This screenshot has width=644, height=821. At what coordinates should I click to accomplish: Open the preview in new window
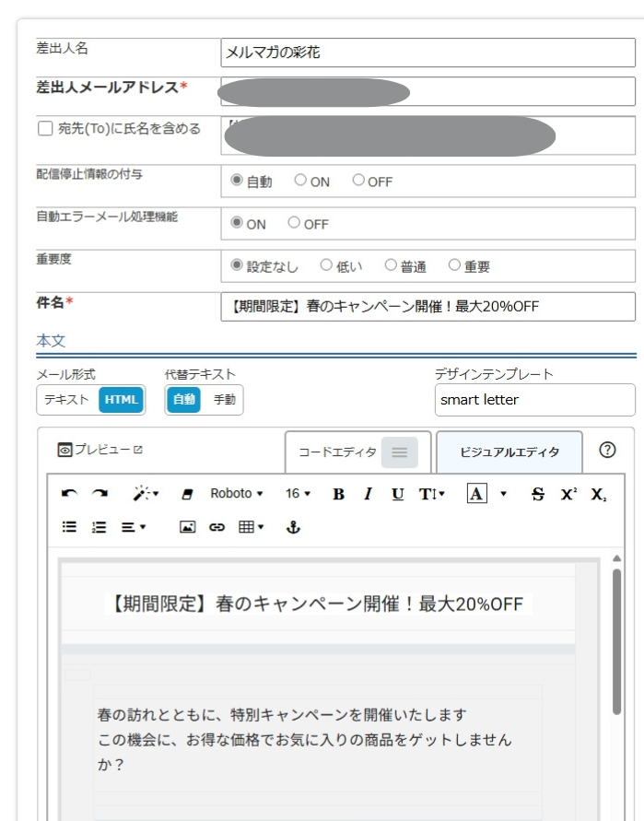point(100,450)
